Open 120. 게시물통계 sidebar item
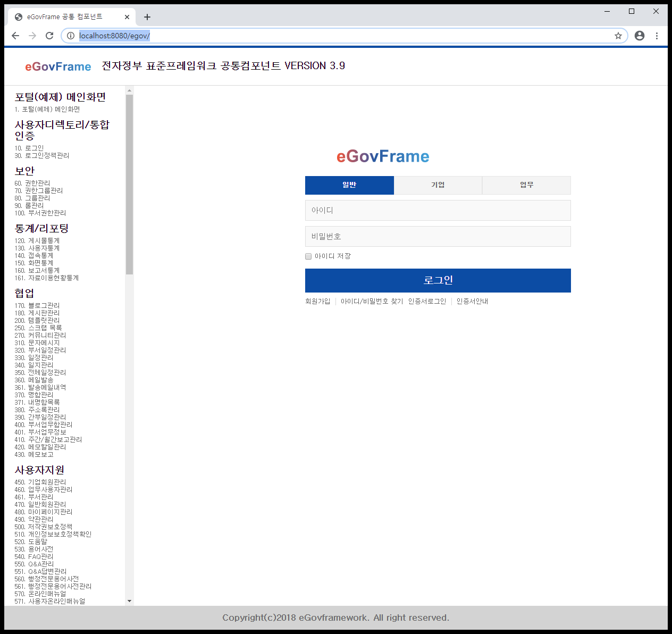The width and height of the screenshot is (672, 634). pos(37,240)
